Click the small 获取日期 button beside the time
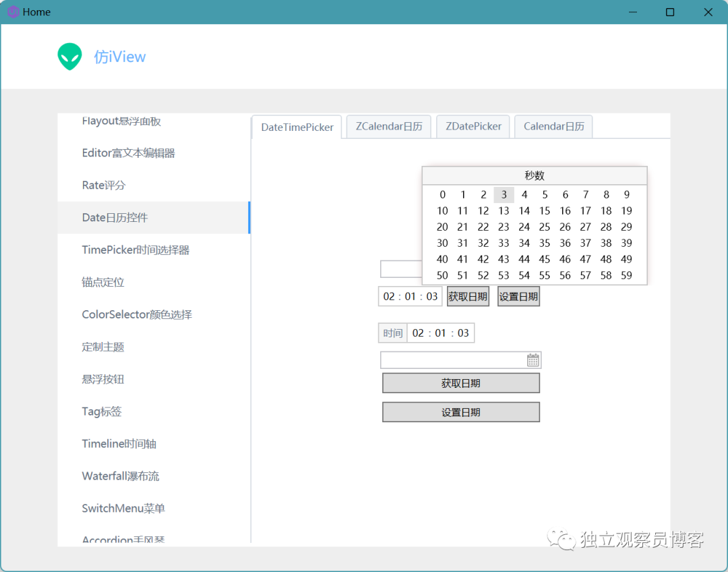The height and width of the screenshot is (572, 728). (x=468, y=296)
